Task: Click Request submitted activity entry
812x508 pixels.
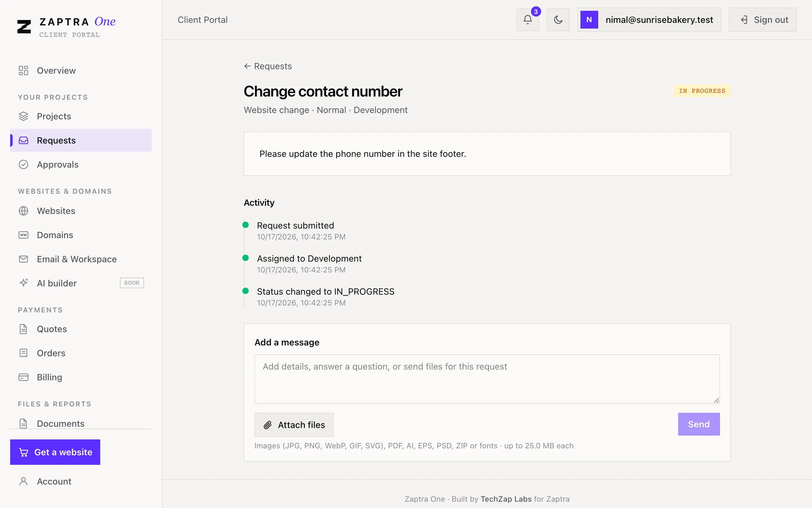Action: click(295, 225)
